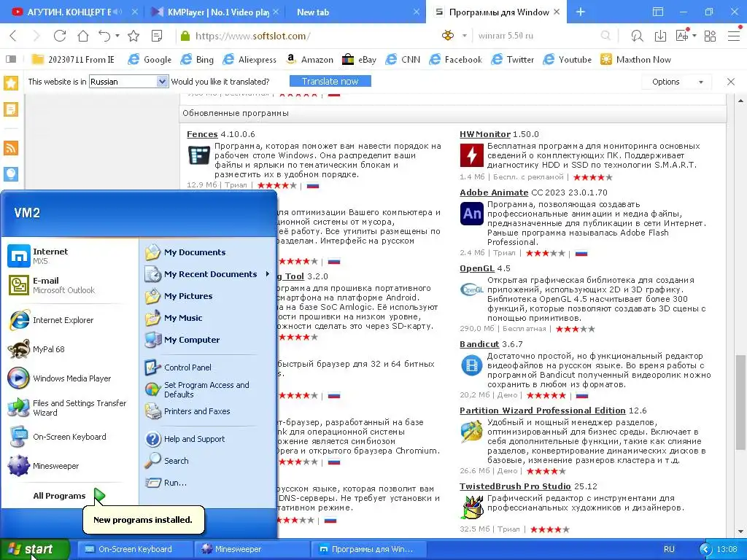Open a new browser tab with plus
Viewport: 747px width, 560px height.
[580, 12]
